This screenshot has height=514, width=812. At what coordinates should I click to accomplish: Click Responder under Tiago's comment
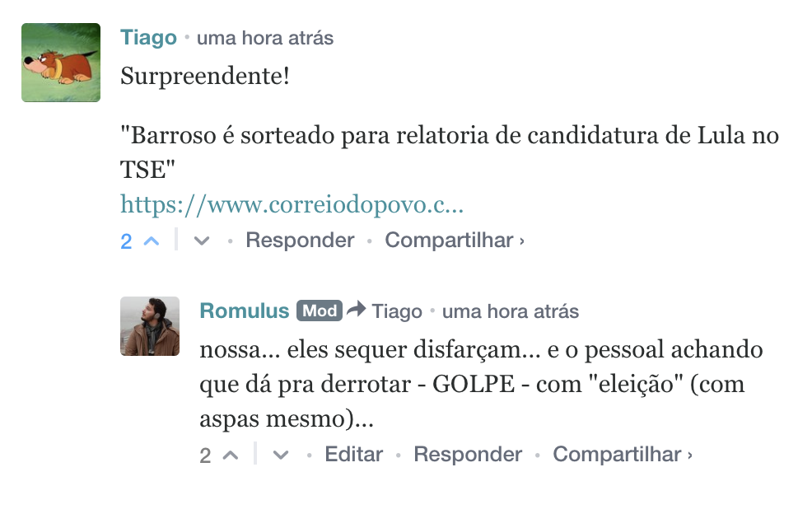click(x=300, y=241)
